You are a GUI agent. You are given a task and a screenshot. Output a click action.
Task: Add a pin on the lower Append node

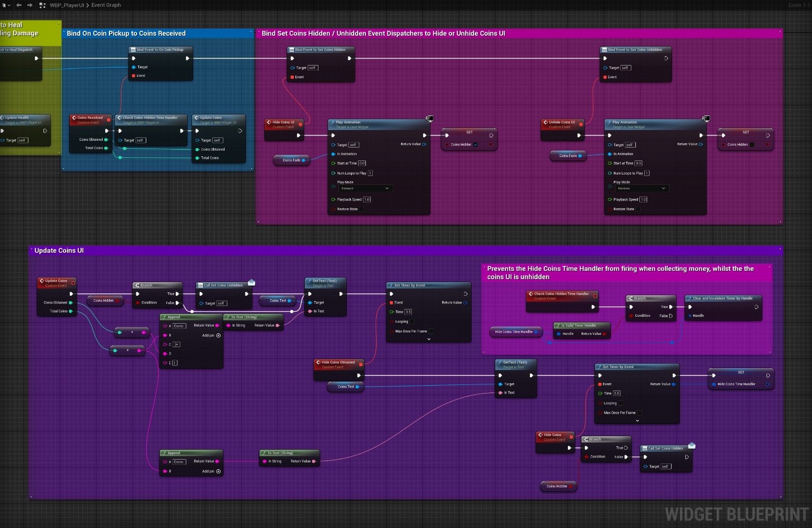[218, 471]
